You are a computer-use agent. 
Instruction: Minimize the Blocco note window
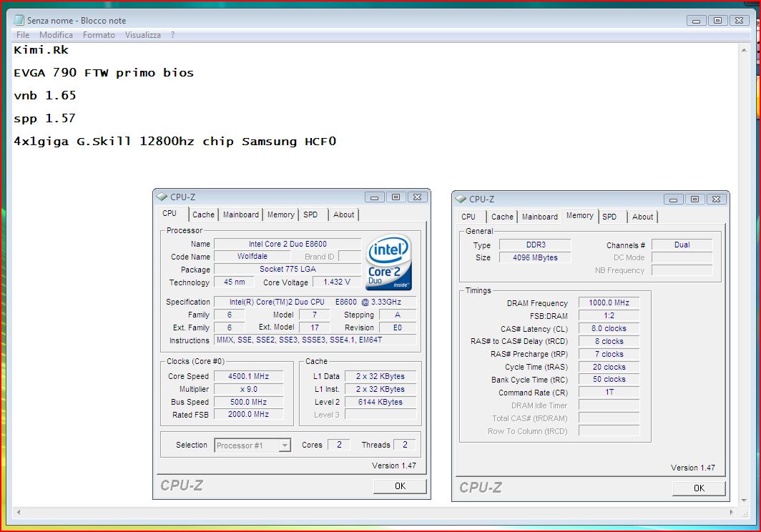tap(696, 21)
